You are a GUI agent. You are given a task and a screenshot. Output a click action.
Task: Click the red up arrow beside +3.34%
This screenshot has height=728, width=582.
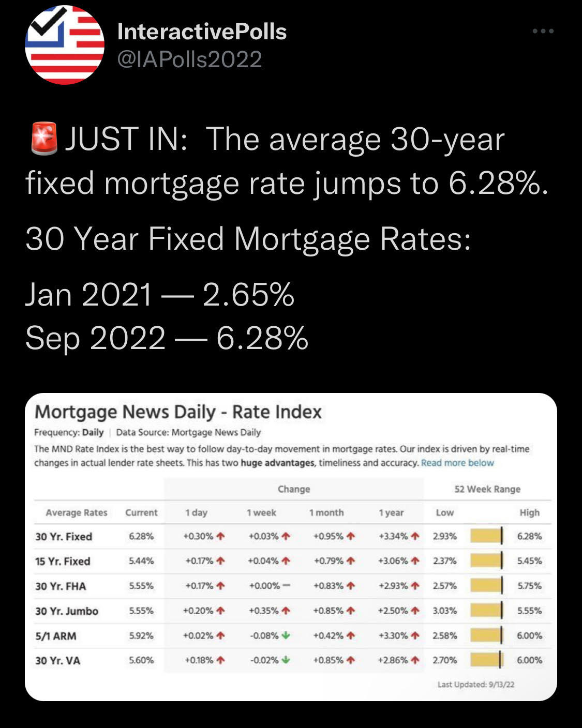415,536
